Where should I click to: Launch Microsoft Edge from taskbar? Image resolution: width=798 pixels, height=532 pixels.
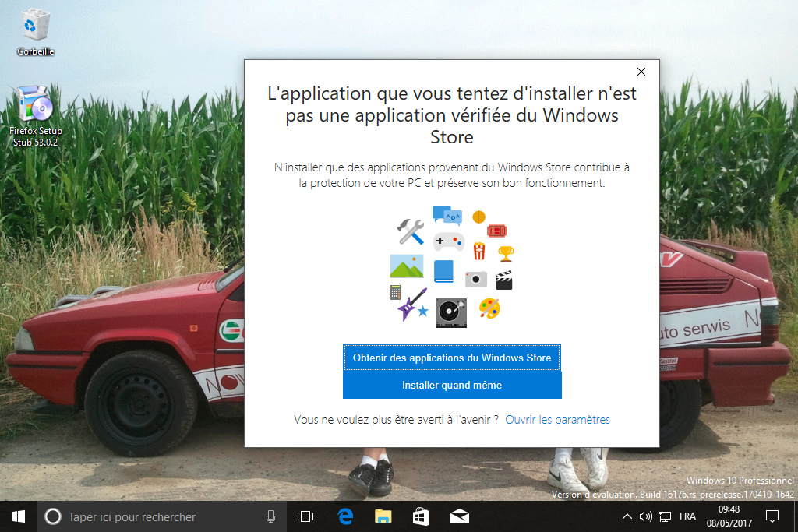coord(345,516)
